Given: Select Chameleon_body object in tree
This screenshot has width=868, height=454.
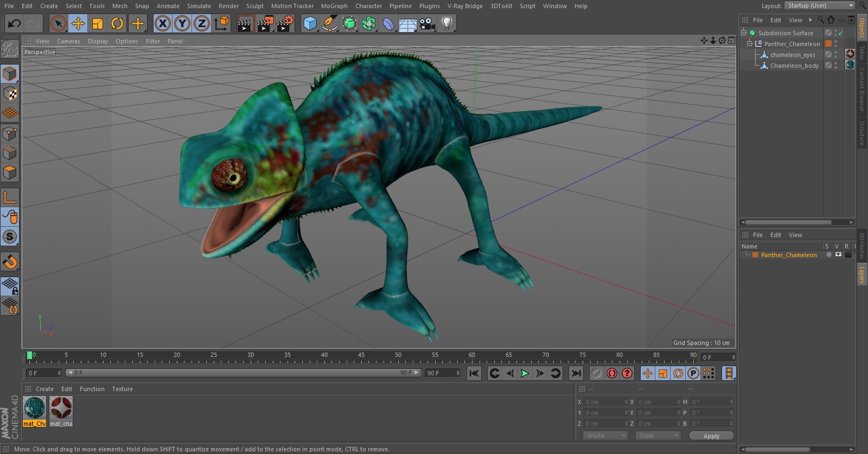Looking at the screenshot, I should (794, 66).
